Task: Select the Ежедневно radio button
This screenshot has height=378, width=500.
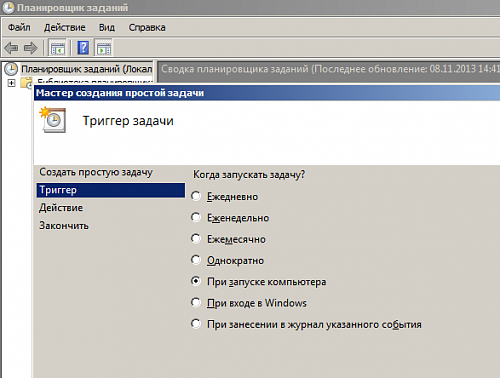Action: coord(196,196)
